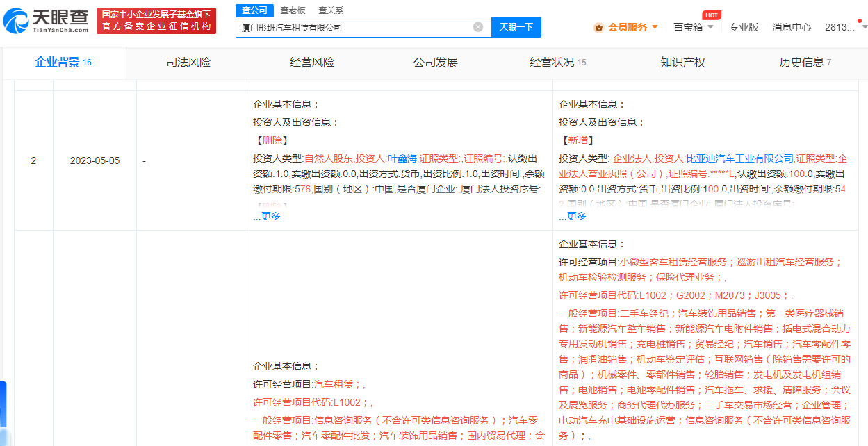Open the 比亚迪汽车工业有限公司 link

pos(739,158)
